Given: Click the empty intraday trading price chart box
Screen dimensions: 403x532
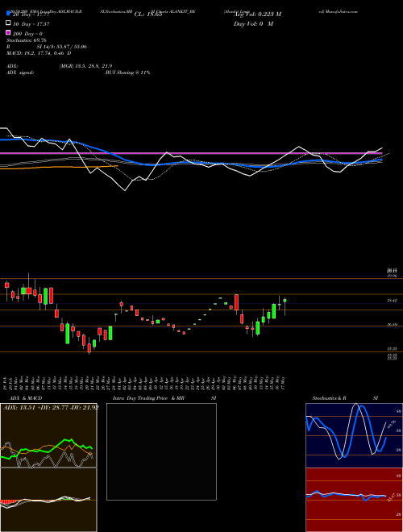Looking at the screenshot, I should pyautogui.click(x=161, y=451).
